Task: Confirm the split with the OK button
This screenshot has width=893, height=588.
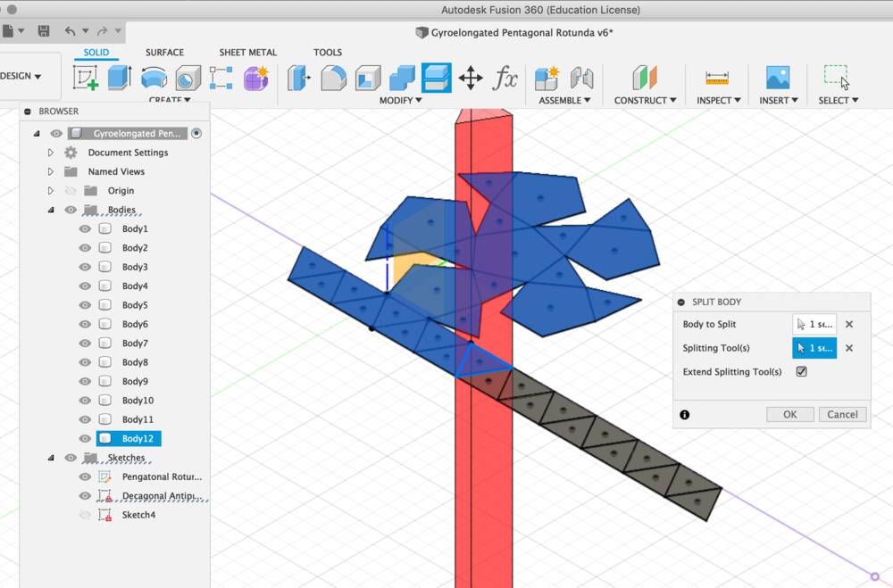Action: pyautogui.click(x=789, y=414)
